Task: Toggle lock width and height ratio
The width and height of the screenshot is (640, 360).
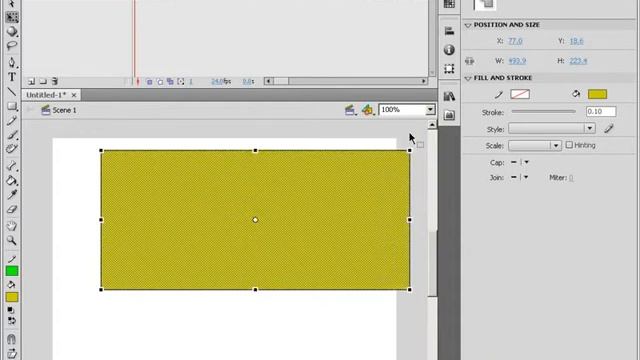Action: [470, 61]
